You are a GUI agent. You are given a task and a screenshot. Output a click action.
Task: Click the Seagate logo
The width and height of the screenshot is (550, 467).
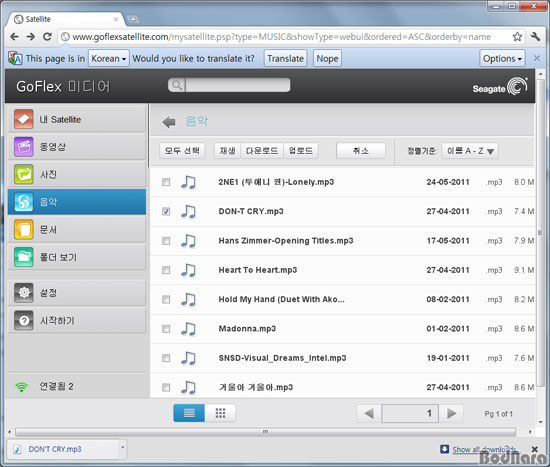click(x=500, y=86)
